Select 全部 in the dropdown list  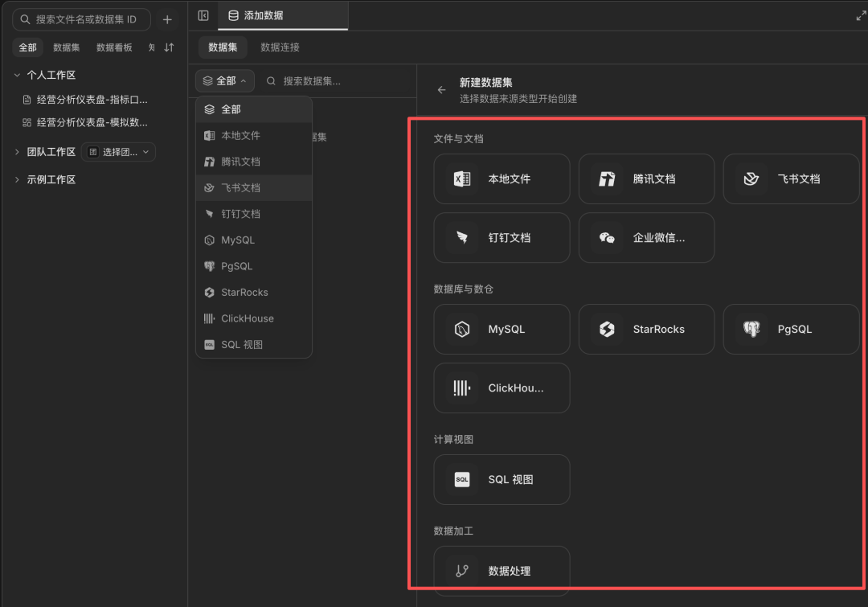coord(253,109)
